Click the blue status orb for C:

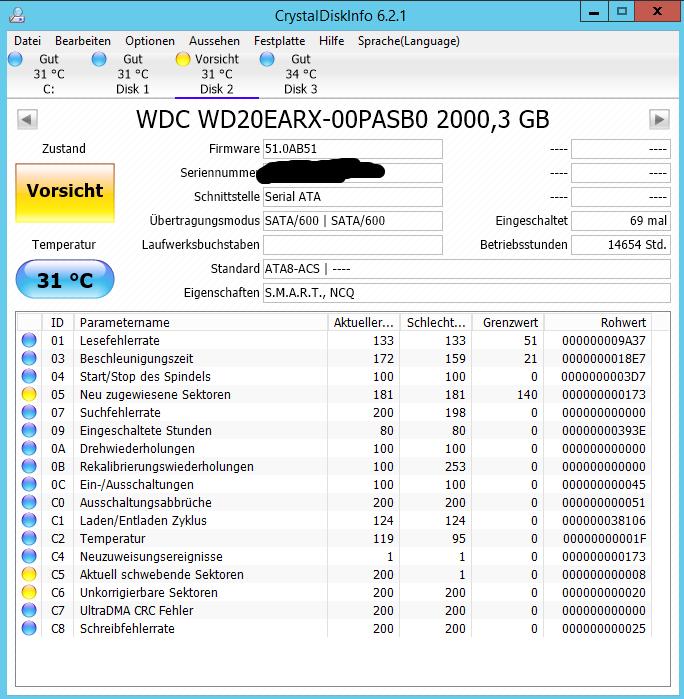coord(15,59)
